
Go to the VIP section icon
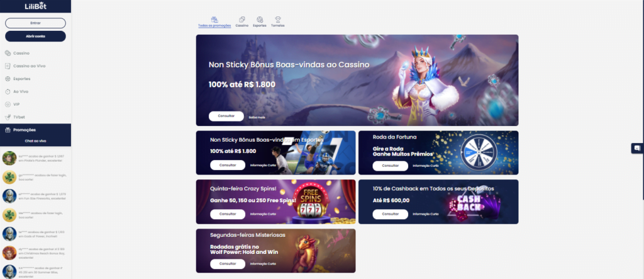pos(8,104)
